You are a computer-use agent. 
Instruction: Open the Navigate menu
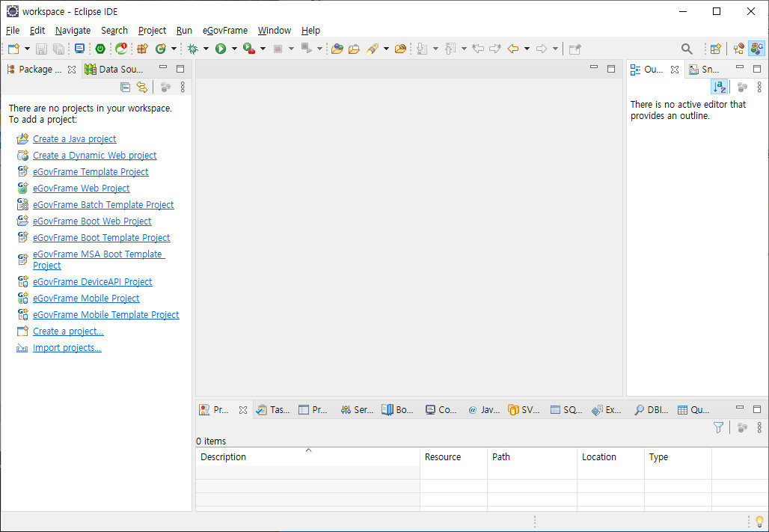click(73, 31)
